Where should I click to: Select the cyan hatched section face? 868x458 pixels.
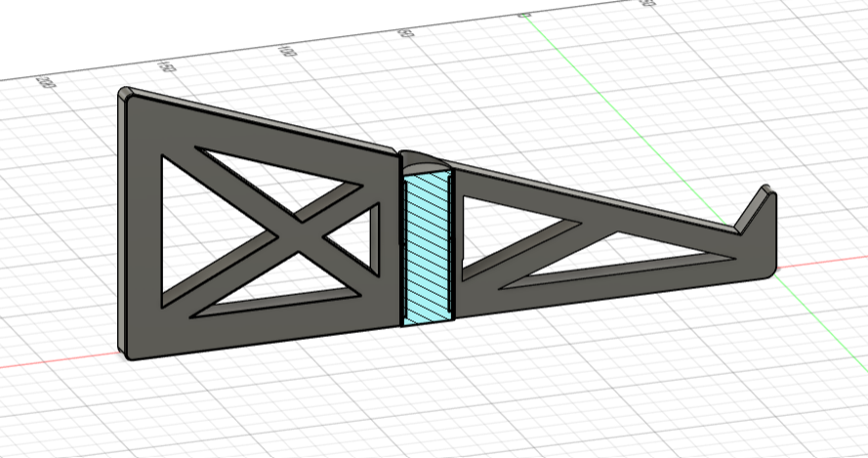[x=428, y=248]
